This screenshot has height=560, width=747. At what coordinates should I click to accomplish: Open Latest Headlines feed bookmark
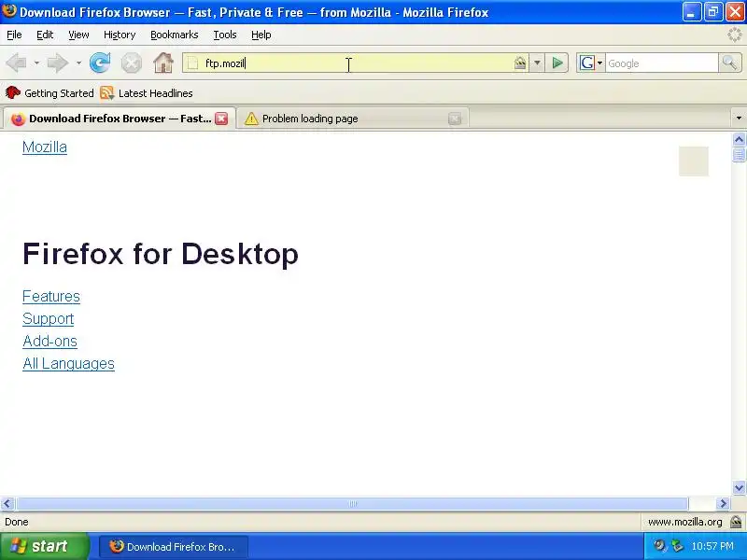pos(147,92)
